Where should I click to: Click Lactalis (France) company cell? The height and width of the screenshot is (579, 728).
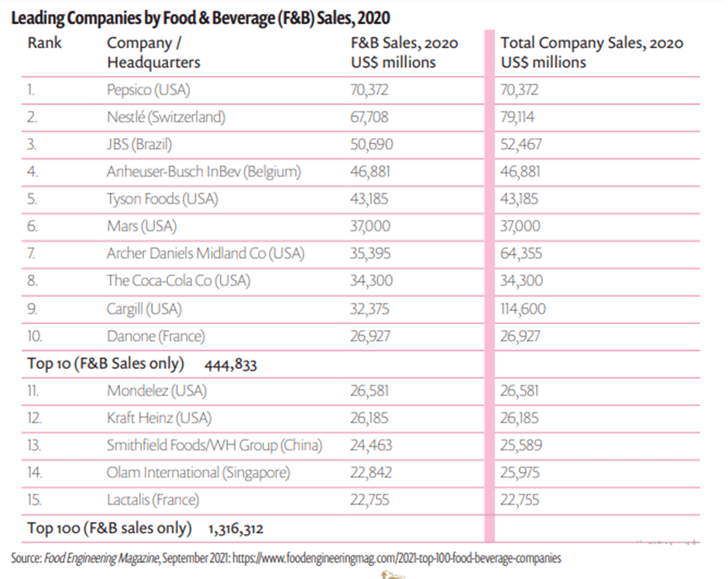coord(153,500)
